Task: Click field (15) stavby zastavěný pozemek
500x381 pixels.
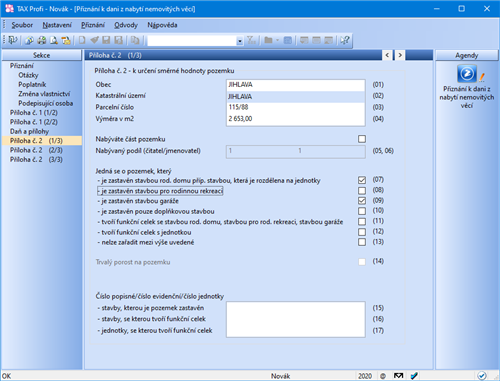Action: click(296, 308)
